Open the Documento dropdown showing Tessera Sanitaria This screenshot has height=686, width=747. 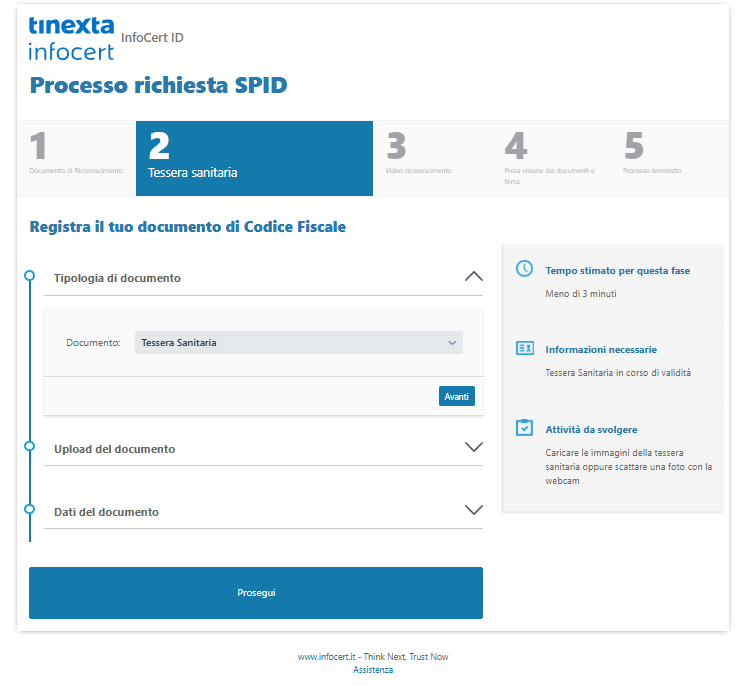pyautogui.click(x=299, y=343)
